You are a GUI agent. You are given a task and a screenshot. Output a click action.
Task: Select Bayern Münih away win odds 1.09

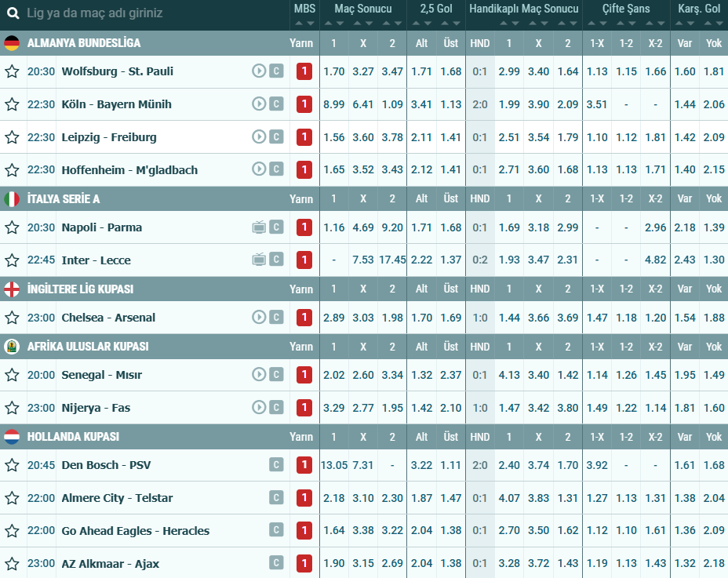[392, 104]
